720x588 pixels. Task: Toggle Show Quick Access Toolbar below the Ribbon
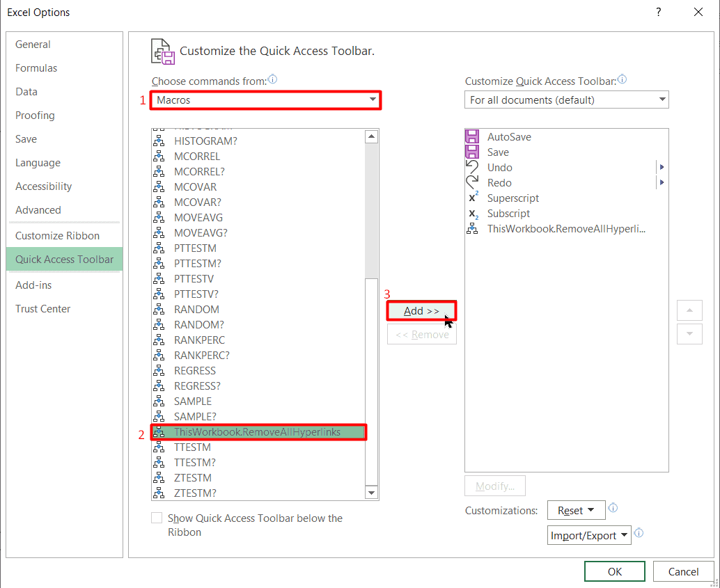tap(157, 518)
